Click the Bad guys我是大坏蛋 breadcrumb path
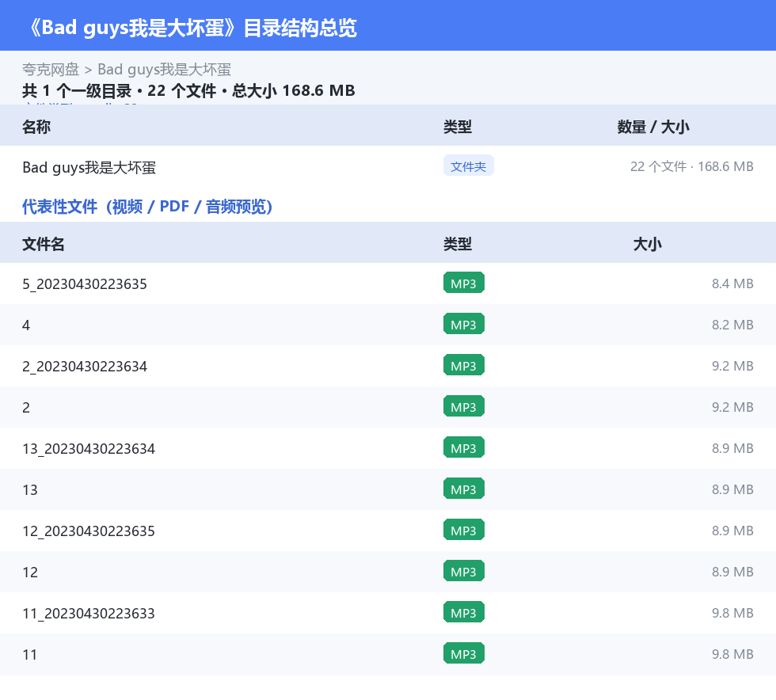This screenshot has height=700, width=776. (165, 70)
